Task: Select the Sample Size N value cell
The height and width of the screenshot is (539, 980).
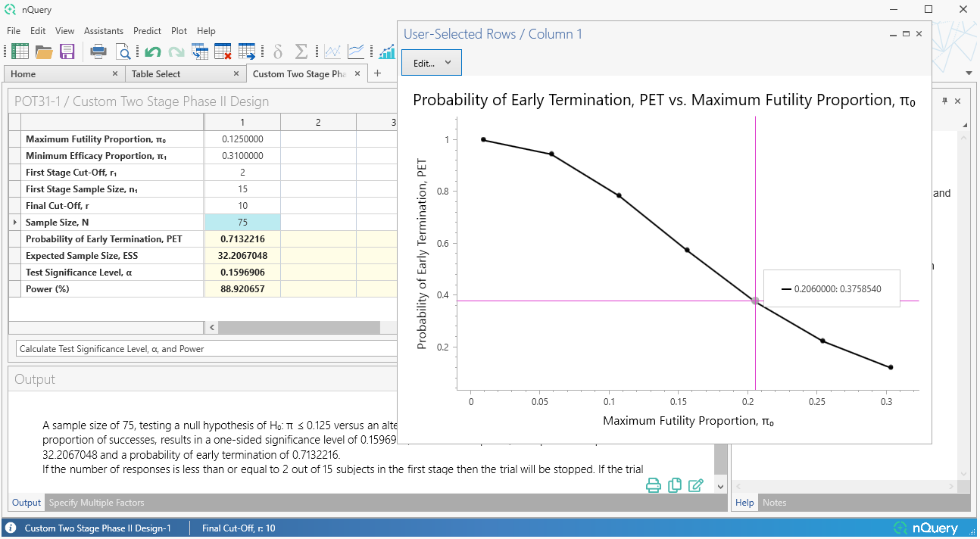Action: tap(242, 223)
